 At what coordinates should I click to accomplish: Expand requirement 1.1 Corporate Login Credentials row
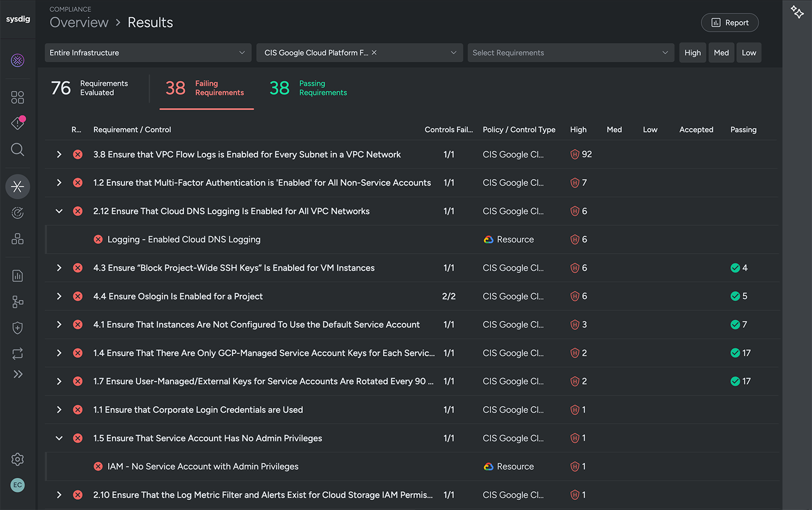click(59, 410)
